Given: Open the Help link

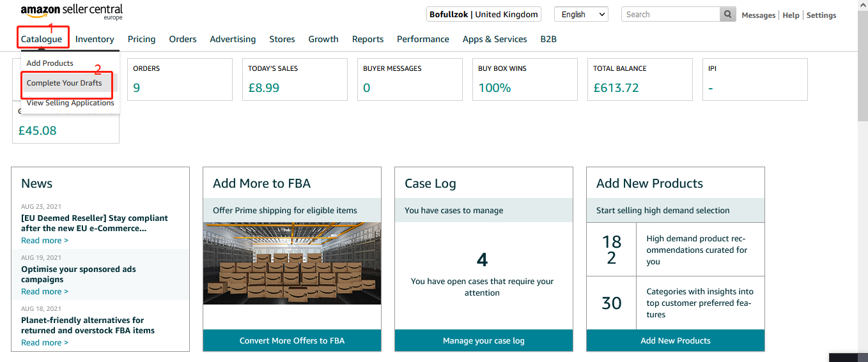Looking at the screenshot, I should point(791,15).
